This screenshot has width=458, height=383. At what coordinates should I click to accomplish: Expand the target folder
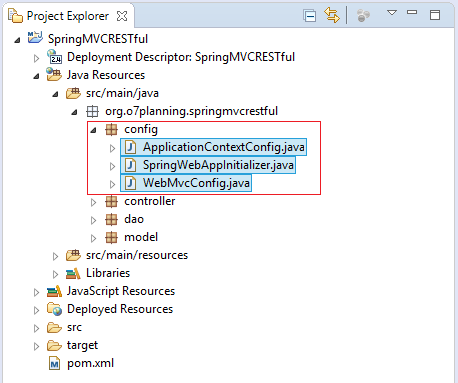(x=36, y=346)
